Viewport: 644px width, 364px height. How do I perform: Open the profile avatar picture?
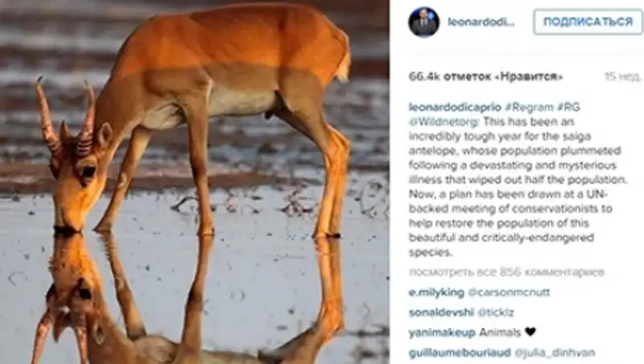point(424,22)
